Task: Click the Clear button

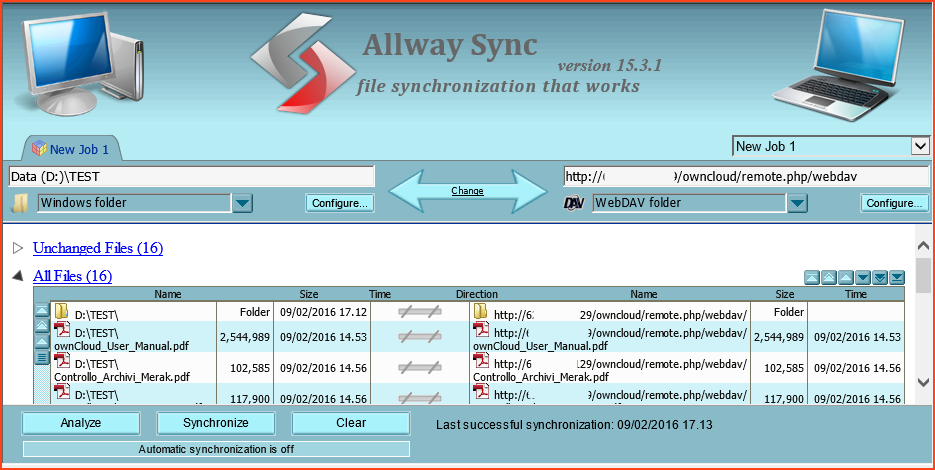Action: tap(351, 423)
